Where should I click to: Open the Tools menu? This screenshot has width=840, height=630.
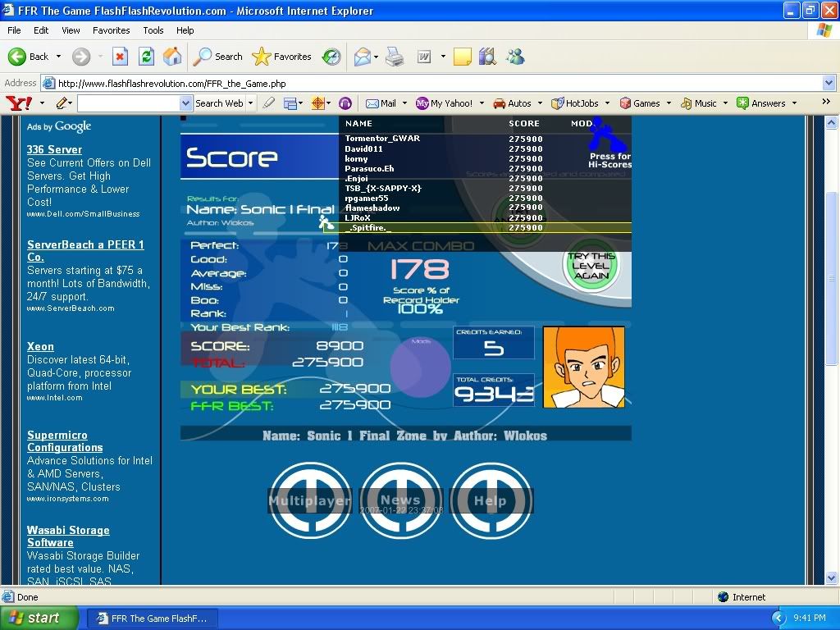[153, 30]
